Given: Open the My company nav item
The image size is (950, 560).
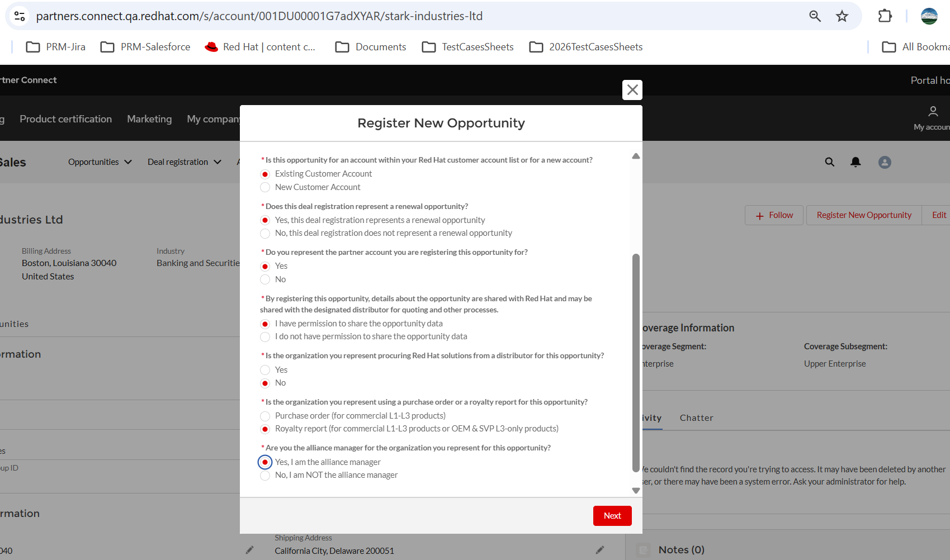Looking at the screenshot, I should click(213, 119).
